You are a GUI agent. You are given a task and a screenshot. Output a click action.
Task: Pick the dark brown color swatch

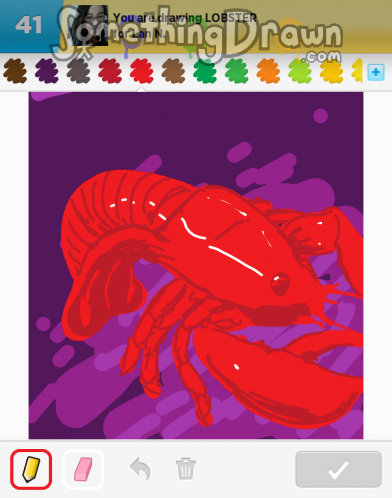[x=15, y=71]
